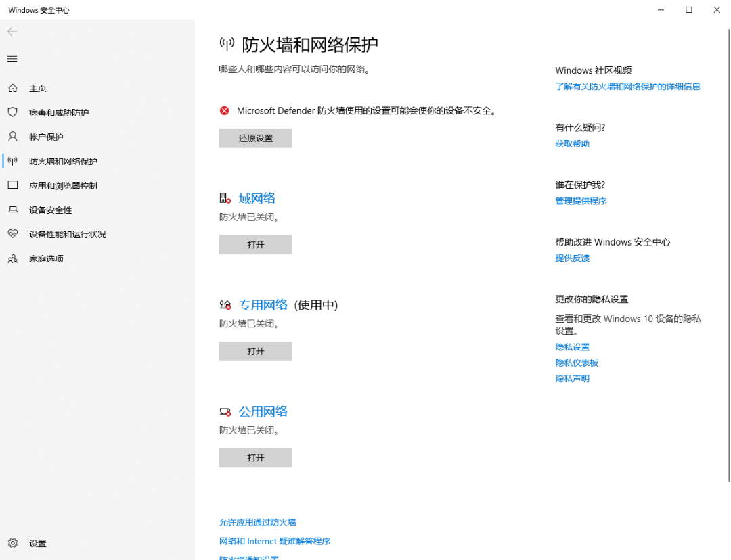The image size is (731, 560).
Task: Open the 隐私设置 link
Action: (572, 347)
